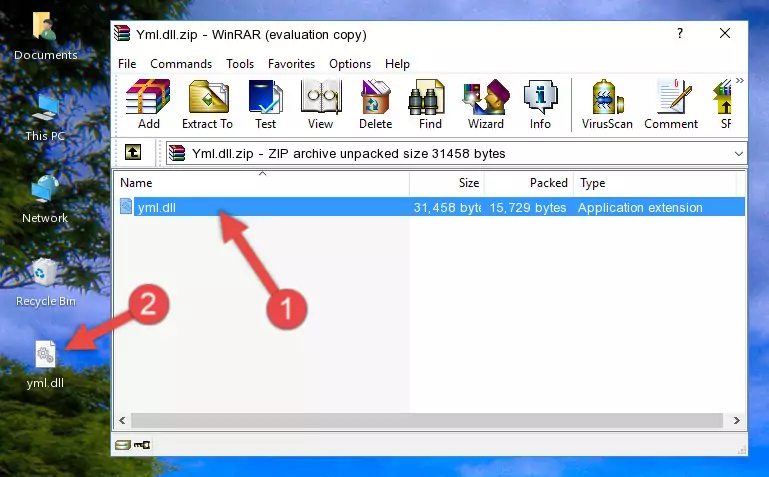
Task: Select the yml.dll file on the desktop
Action: [45, 365]
